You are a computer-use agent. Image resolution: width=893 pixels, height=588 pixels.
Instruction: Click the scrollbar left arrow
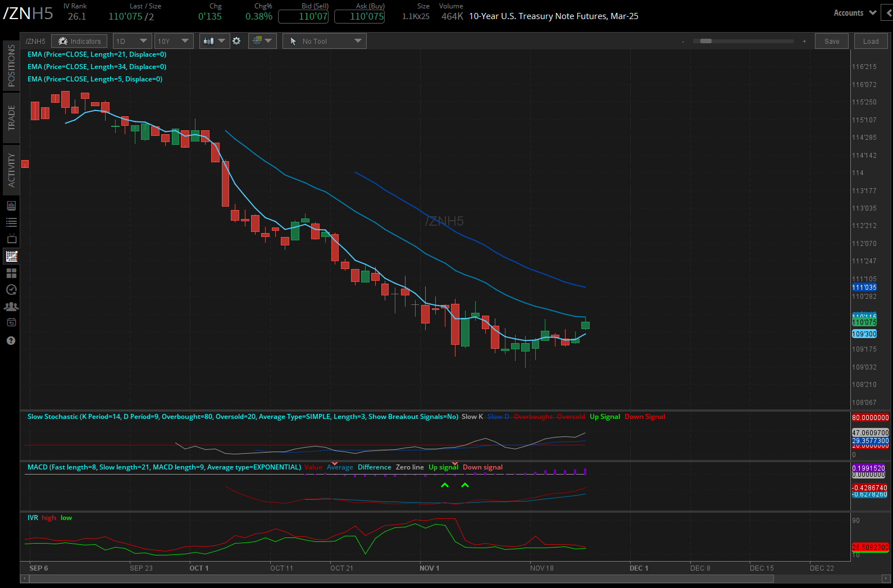(24, 578)
